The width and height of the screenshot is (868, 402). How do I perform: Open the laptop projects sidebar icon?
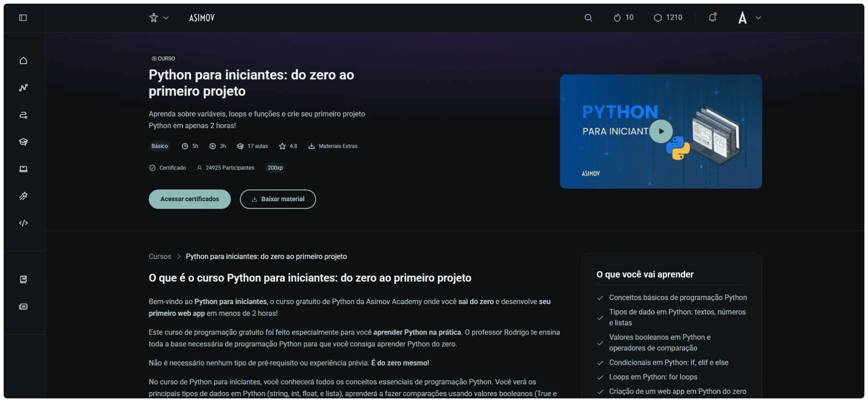tap(24, 169)
